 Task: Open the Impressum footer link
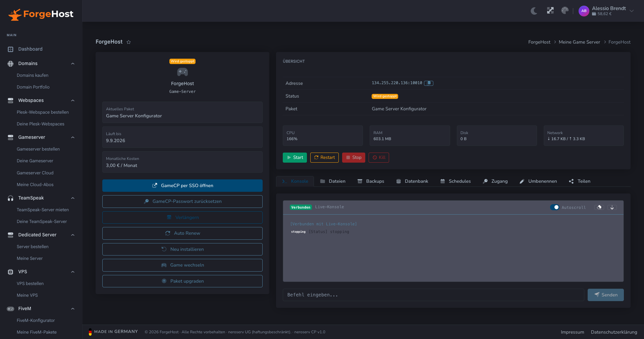point(573,332)
